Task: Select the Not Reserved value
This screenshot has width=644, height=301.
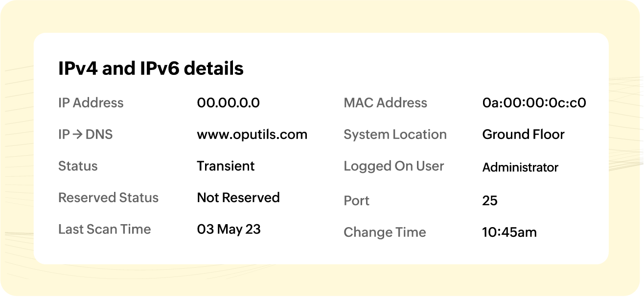Action: coord(238,198)
